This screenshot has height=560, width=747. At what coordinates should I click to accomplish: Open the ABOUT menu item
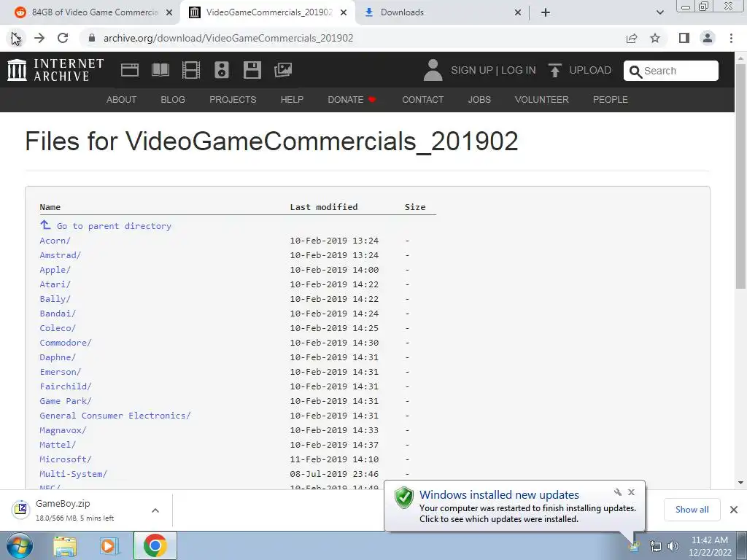click(x=122, y=99)
